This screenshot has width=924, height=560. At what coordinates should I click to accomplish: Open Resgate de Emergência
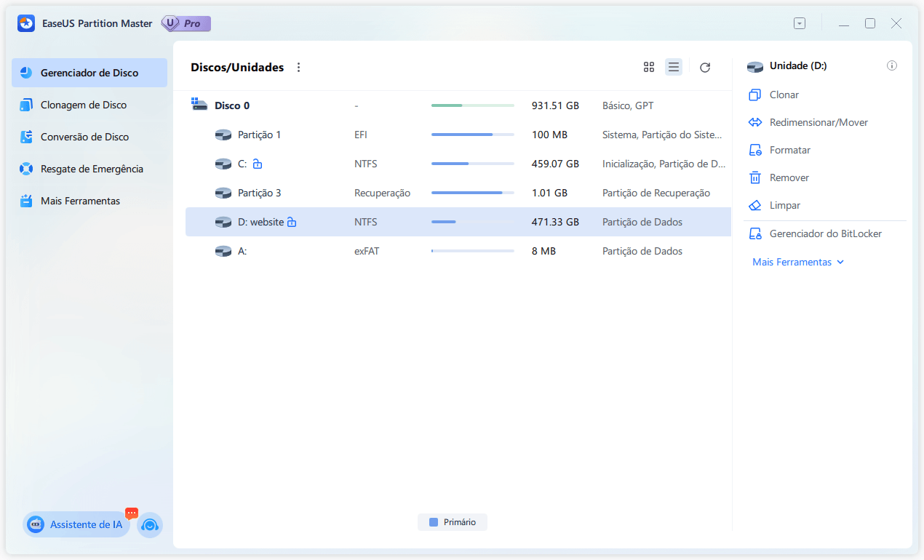click(89, 169)
